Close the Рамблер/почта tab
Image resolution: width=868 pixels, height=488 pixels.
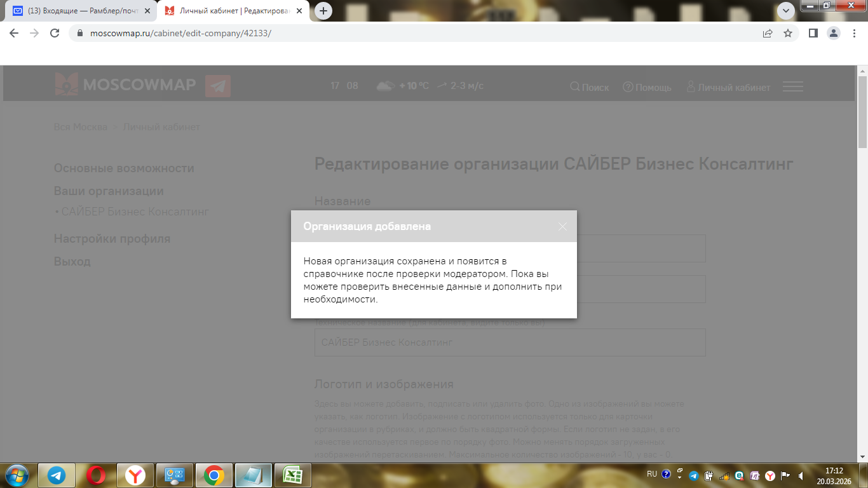(147, 11)
